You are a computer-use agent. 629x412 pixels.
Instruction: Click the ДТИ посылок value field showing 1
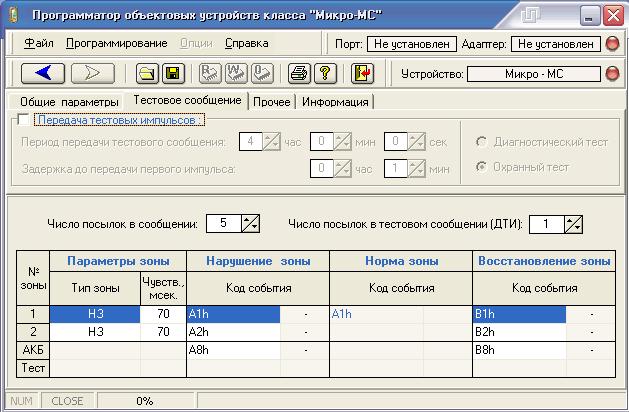(547, 224)
